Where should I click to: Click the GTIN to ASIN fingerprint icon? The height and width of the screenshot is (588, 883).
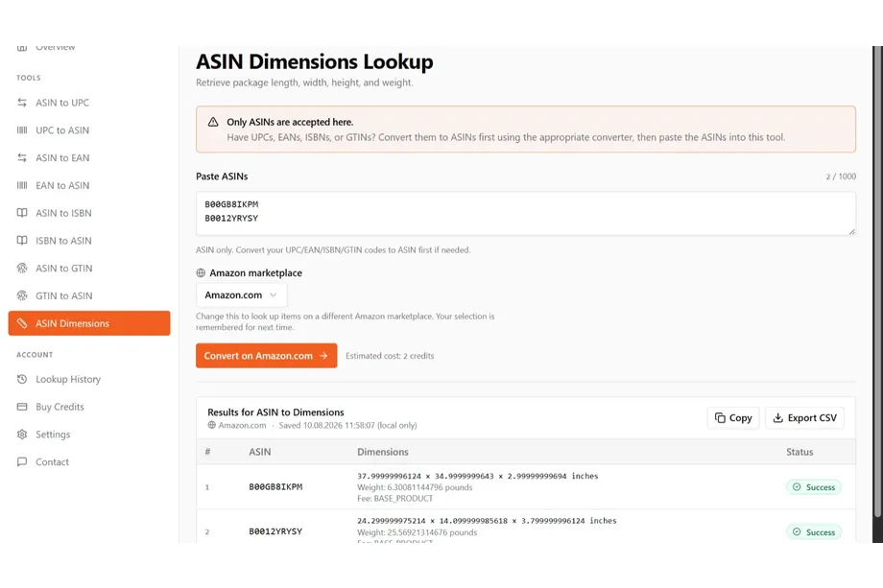[22, 295]
